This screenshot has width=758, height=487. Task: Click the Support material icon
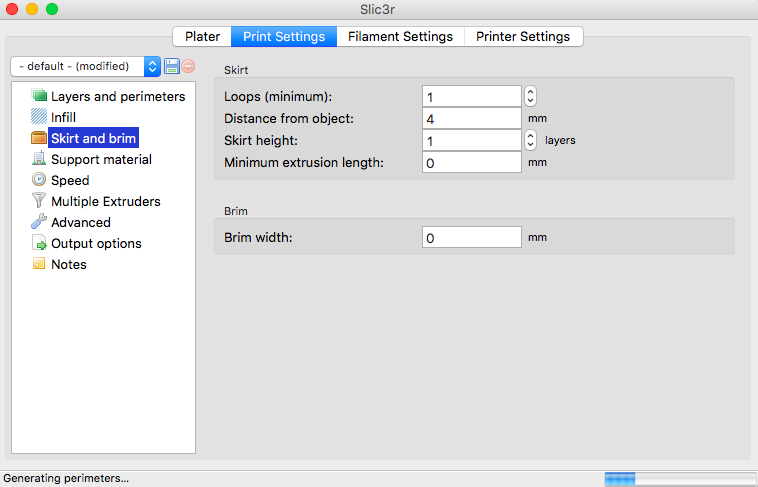click(40, 159)
